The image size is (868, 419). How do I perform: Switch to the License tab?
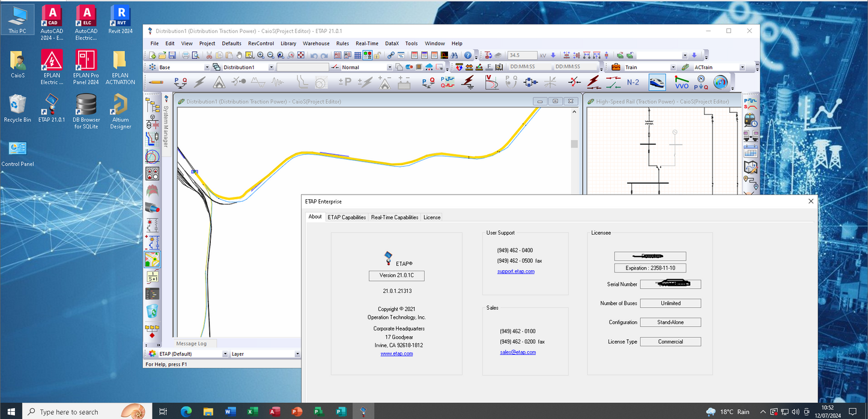(432, 217)
